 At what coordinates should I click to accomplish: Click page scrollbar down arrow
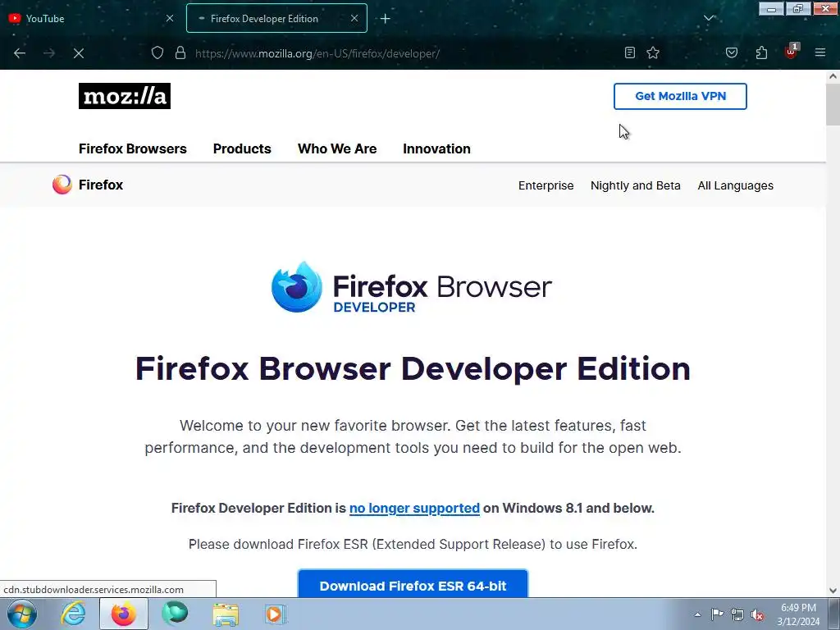point(833,591)
